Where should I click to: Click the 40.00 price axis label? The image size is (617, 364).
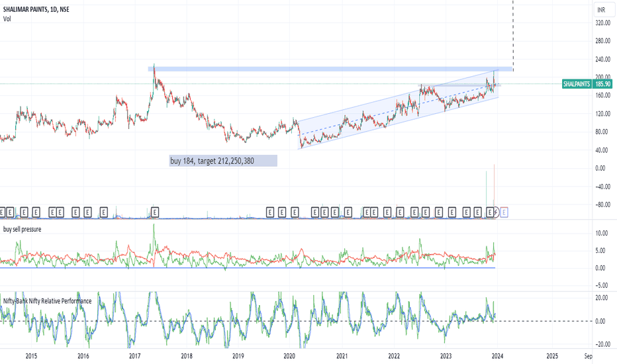603,150
